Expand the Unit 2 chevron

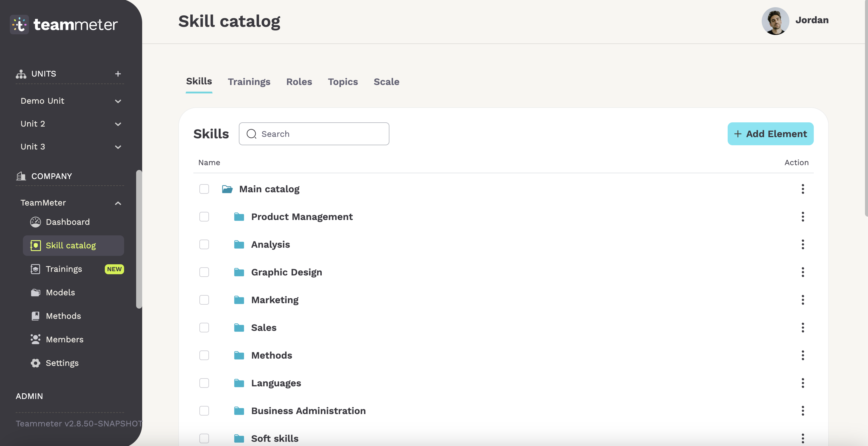[118, 124]
